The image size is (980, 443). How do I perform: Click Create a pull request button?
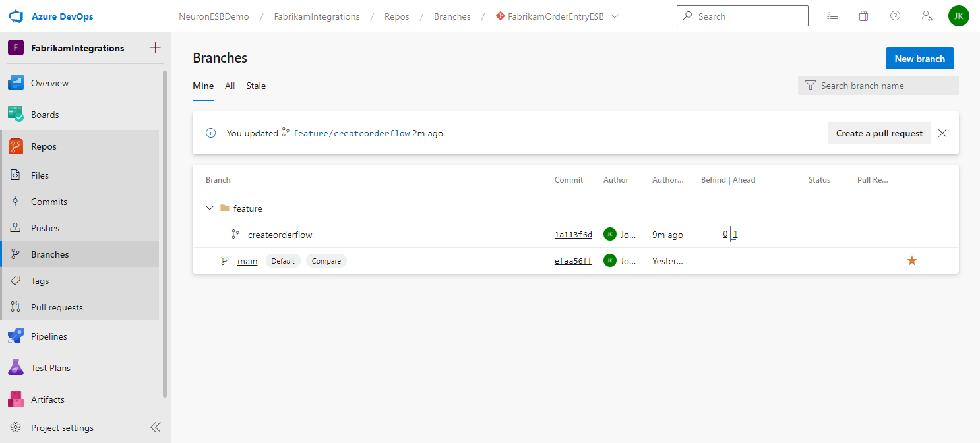879,133
